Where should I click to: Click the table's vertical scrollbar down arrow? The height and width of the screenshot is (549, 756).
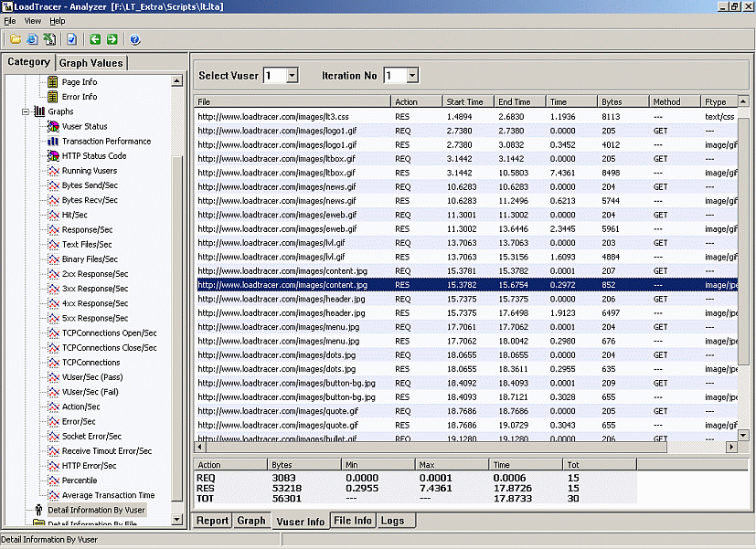pos(743,435)
